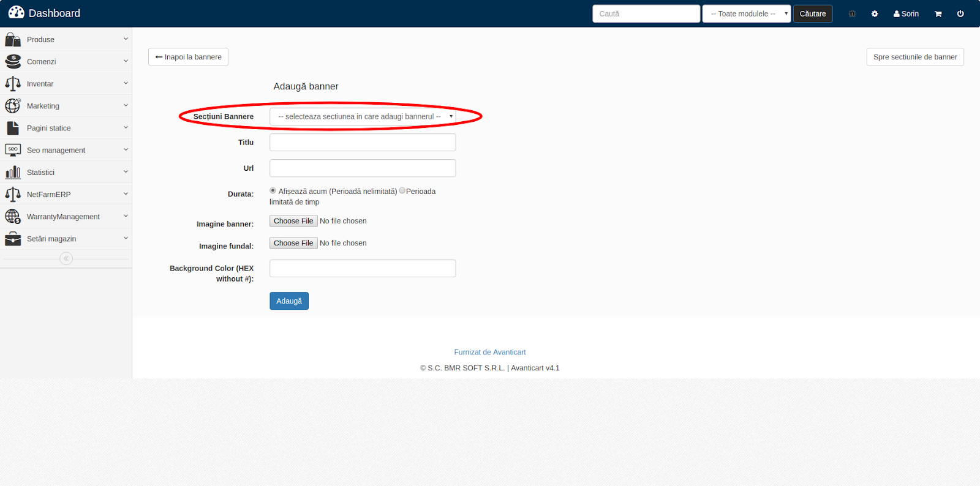The image size is (980, 486).
Task: Click the Pagini statice label
Action: 49,128
